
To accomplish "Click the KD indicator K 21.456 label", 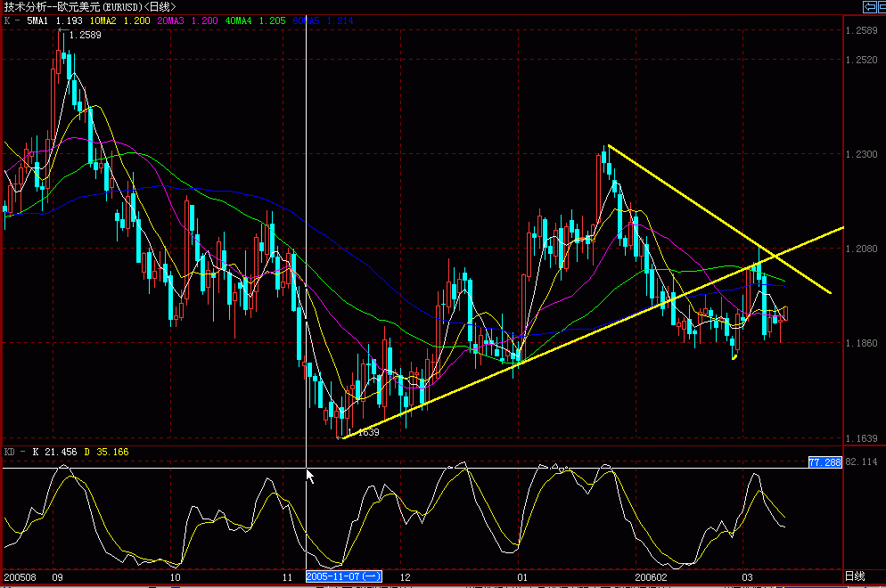I will [54, 452].
